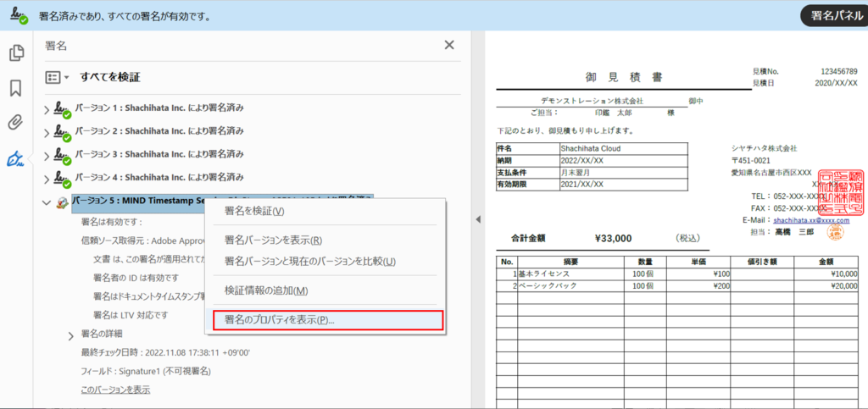This screenshot has width=868, height=409.
Task: Close the 署名 panel with X
Action: pyautogui.click(x=449, y=46)
